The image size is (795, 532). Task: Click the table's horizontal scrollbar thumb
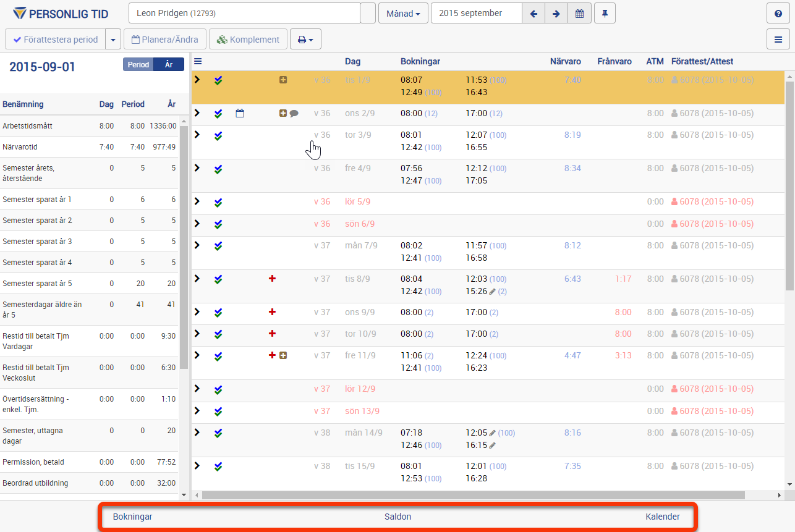[x=473, y=495]
